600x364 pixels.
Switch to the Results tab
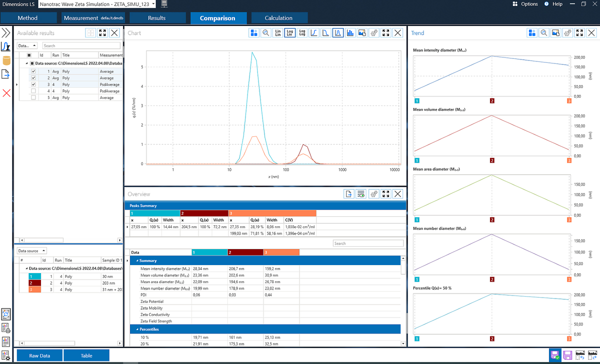point(156,18)
